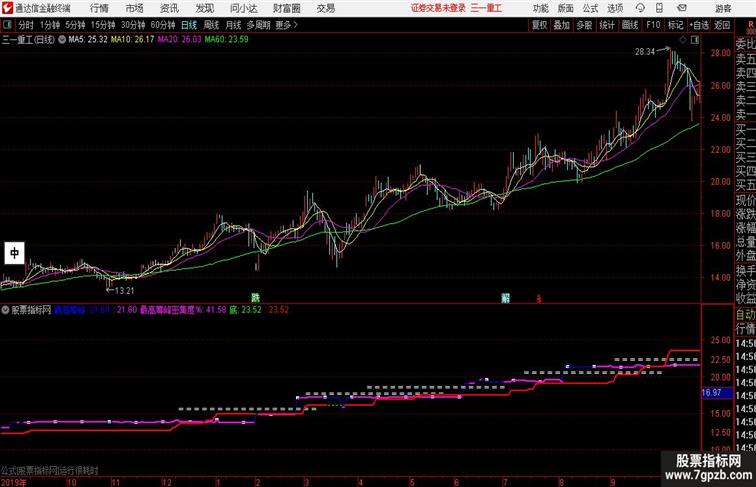This screenshot has height=487, width=756.
Task: Open the 公式 menu
Action: coord(590,8)
